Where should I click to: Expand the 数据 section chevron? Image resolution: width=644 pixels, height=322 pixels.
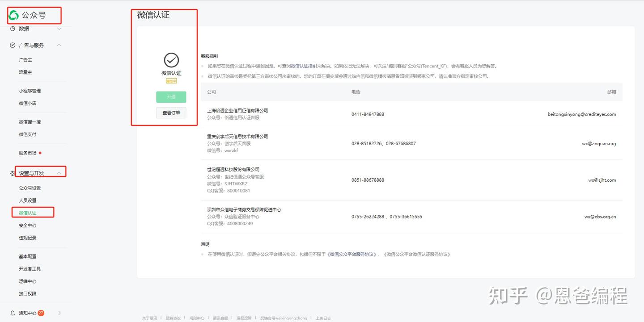[x=59, y=29]
